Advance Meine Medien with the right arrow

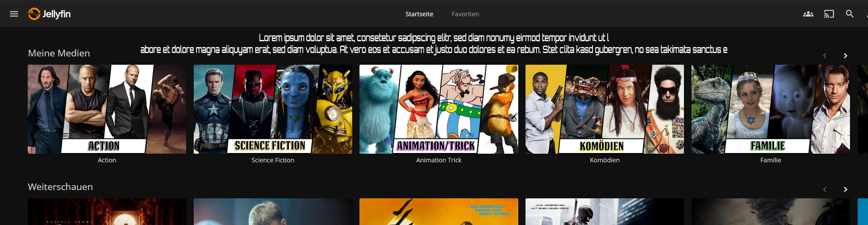(x=845, y=56)
